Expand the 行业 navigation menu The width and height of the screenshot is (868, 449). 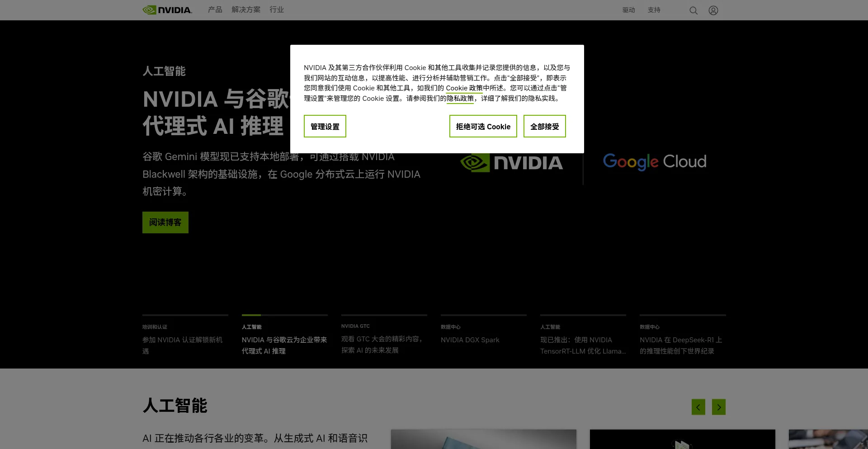click(277, 10)
